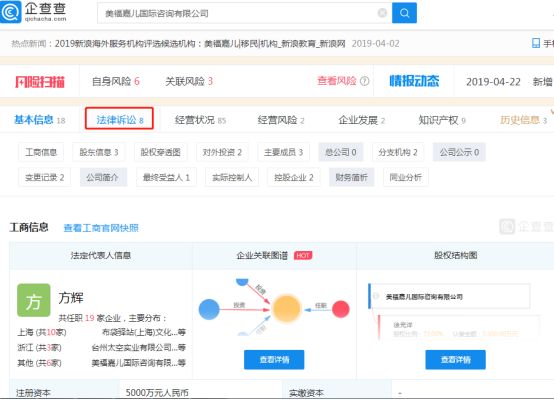Image resolution: width=554 pixels, height=400 pixels.
Task: Click the large blue node in relation graph
Action: [209, 309]
